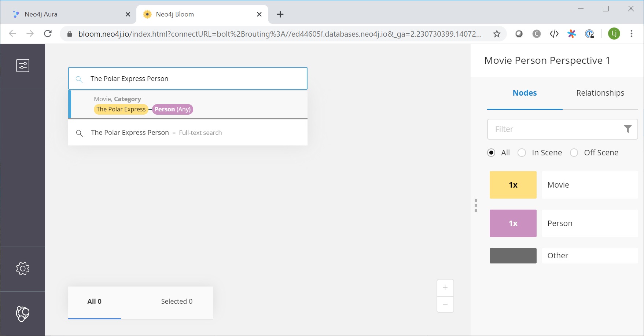Go back in browser history

[12, 34]
